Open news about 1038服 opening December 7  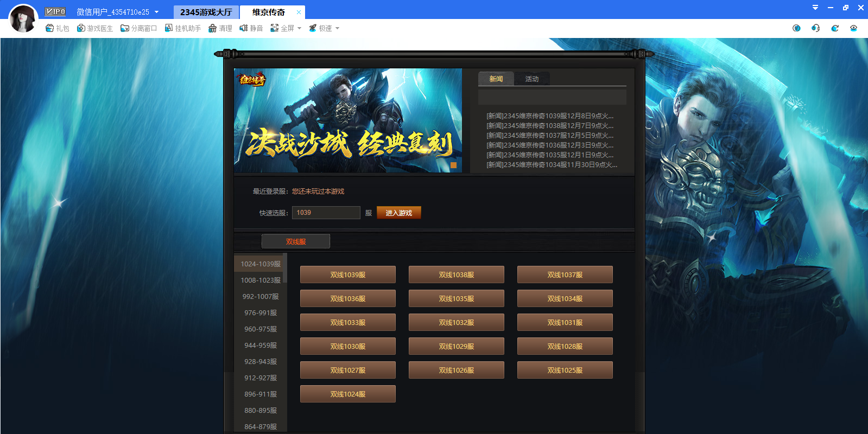coord(549,126)
